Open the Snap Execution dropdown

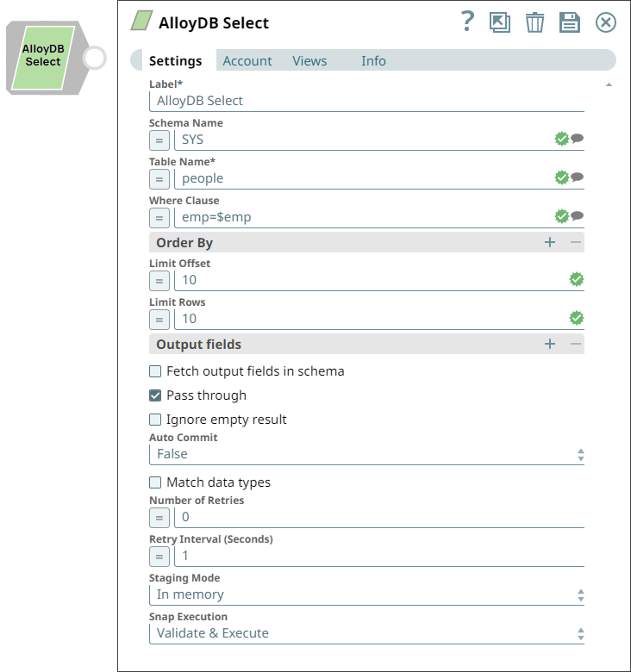click(366, 633)
